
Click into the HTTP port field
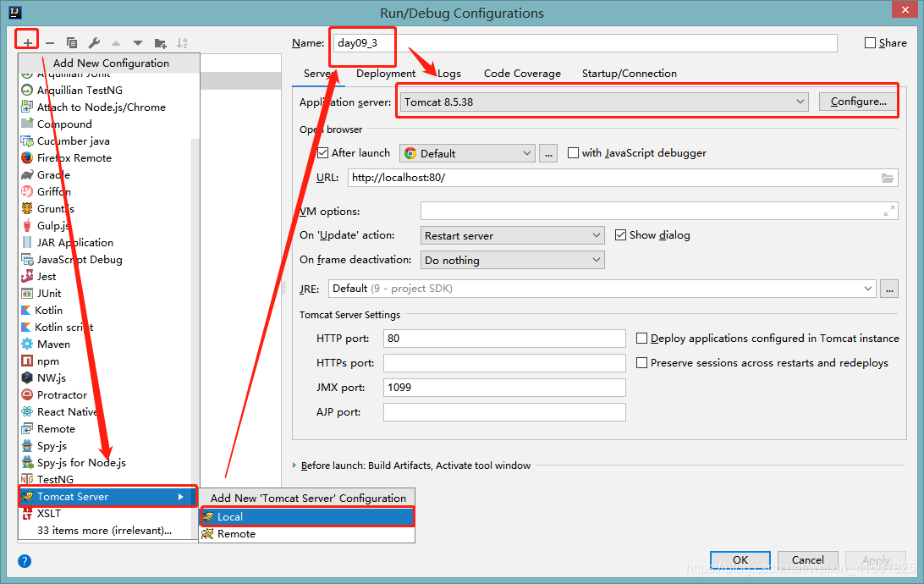504,339
